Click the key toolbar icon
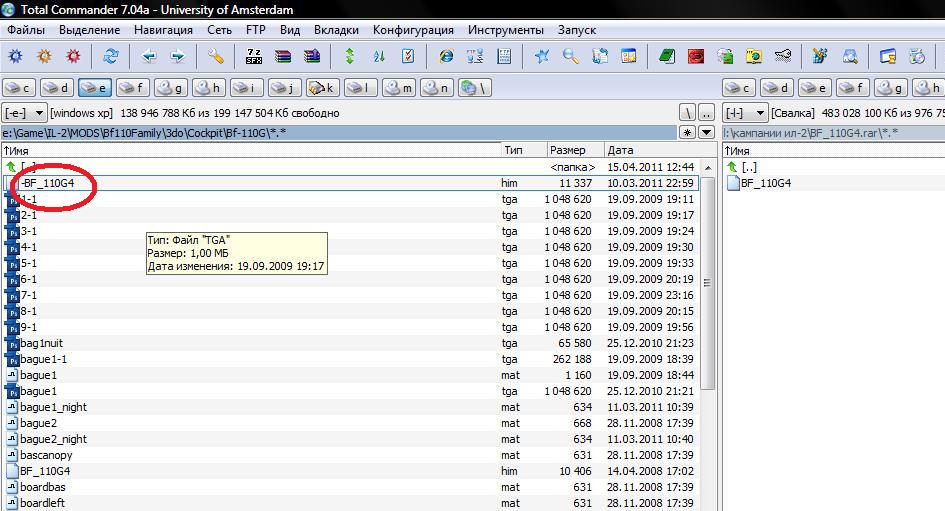This screenshot has height=511, width=945. click(782, 57)
